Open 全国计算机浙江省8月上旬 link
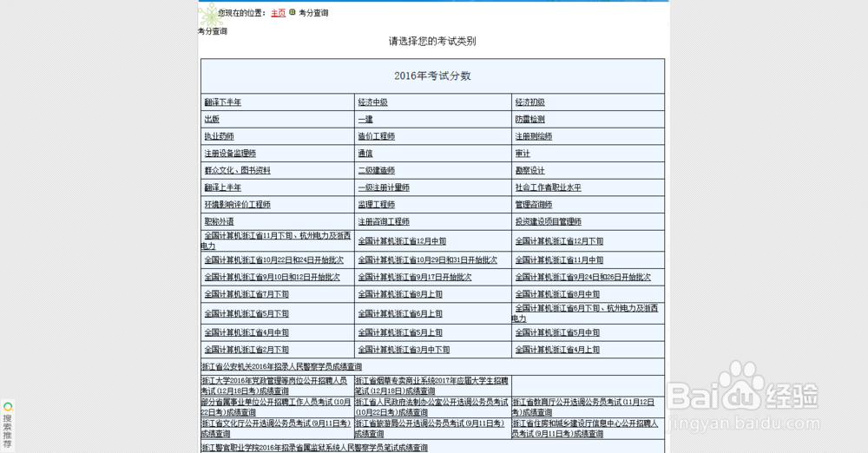The image size is (868, 453). click(399, 294)
